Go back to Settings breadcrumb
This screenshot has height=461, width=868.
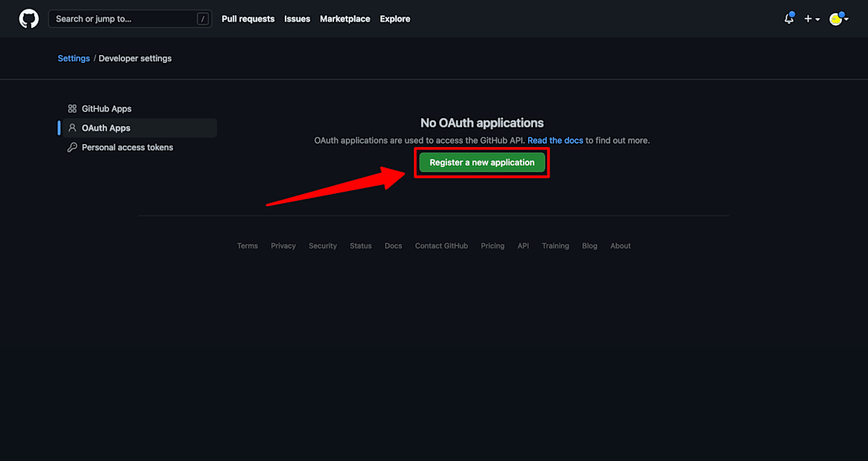[74, 58]
